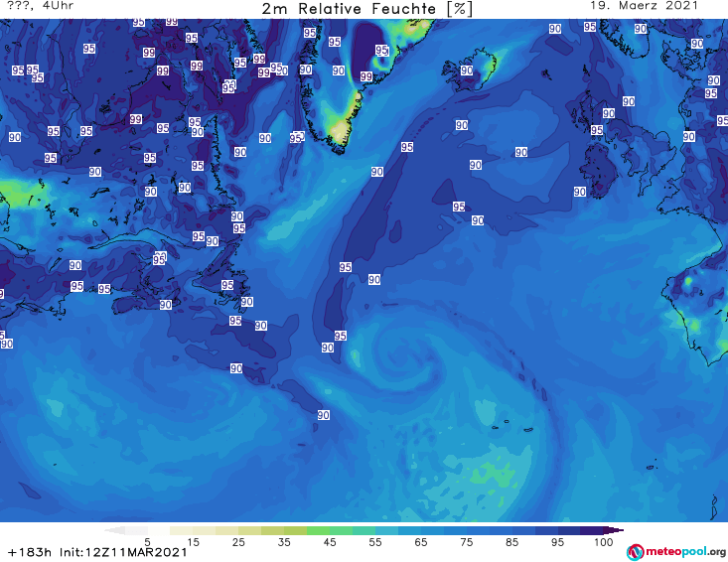The width and height of the screenshot is (728, 562).
Task: Click the legend value "100"
Action: pos(604,542)
